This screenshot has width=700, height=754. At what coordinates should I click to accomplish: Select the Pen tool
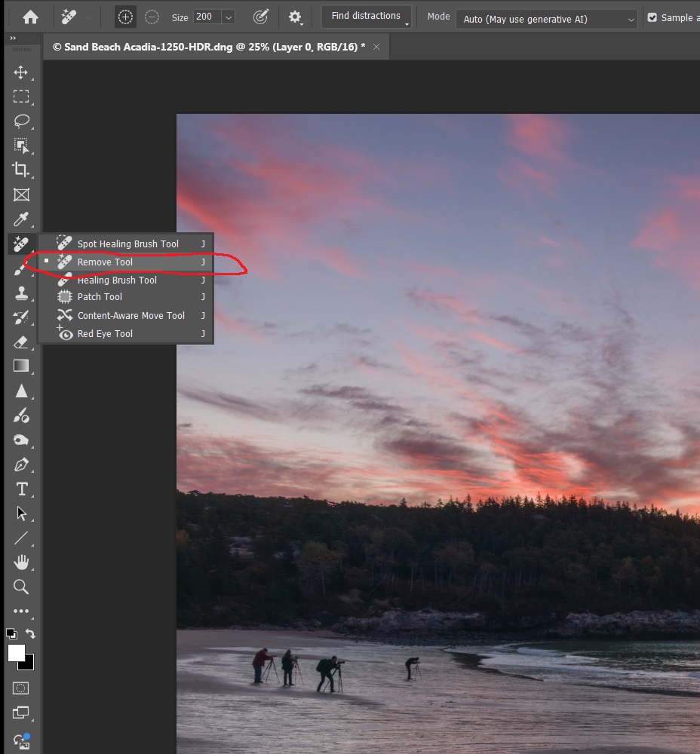tap(21, 464)
